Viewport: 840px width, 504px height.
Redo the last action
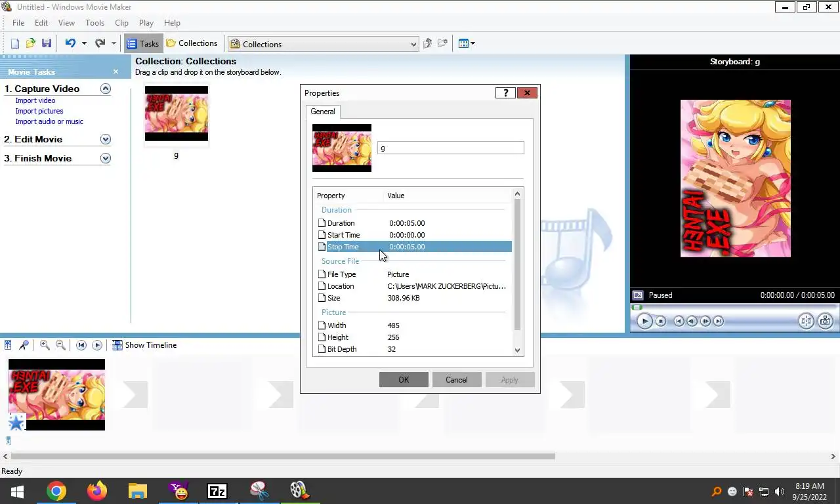tap(100, 43)
